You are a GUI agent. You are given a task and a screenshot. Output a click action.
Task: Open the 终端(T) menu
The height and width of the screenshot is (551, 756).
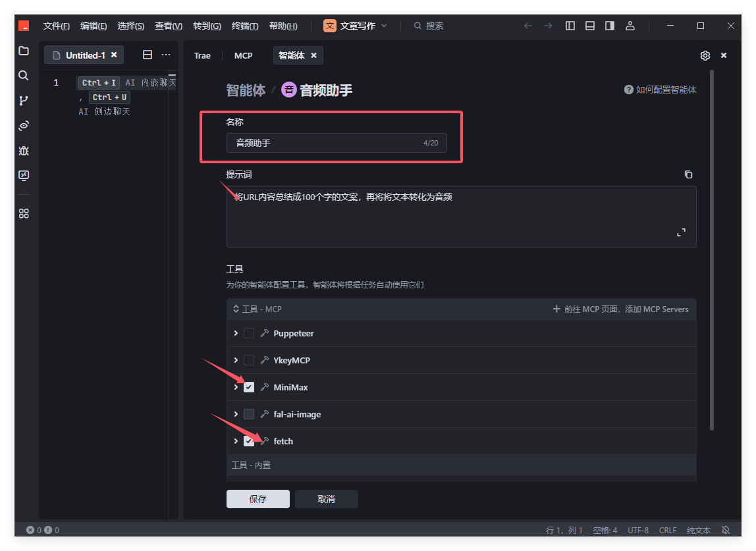point(245,26)
